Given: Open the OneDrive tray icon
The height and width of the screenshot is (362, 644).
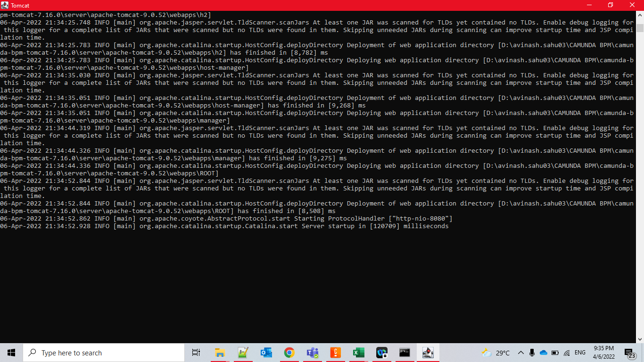Looking at the screenshot, I should 543,353.
